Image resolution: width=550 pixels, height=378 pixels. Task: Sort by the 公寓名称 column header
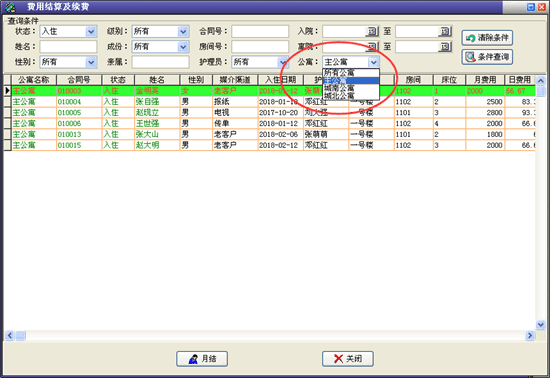34,80
